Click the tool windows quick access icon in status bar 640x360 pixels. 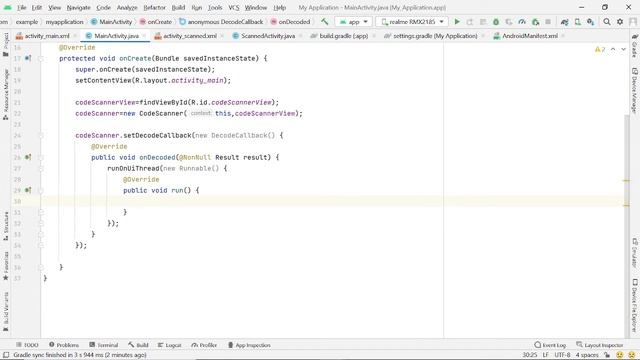[6, 355]
